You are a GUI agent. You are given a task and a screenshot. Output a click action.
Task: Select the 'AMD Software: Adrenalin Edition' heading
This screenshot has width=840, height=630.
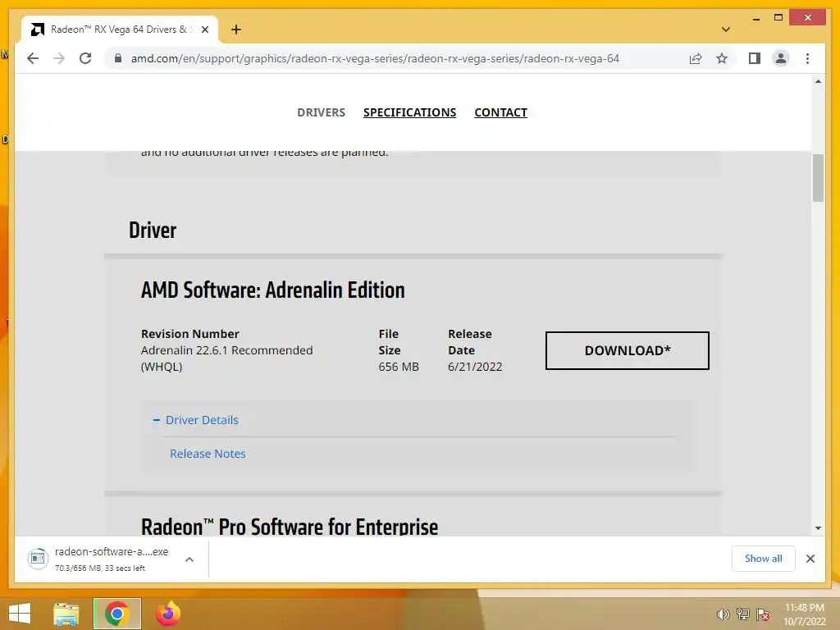click(272, 290)
